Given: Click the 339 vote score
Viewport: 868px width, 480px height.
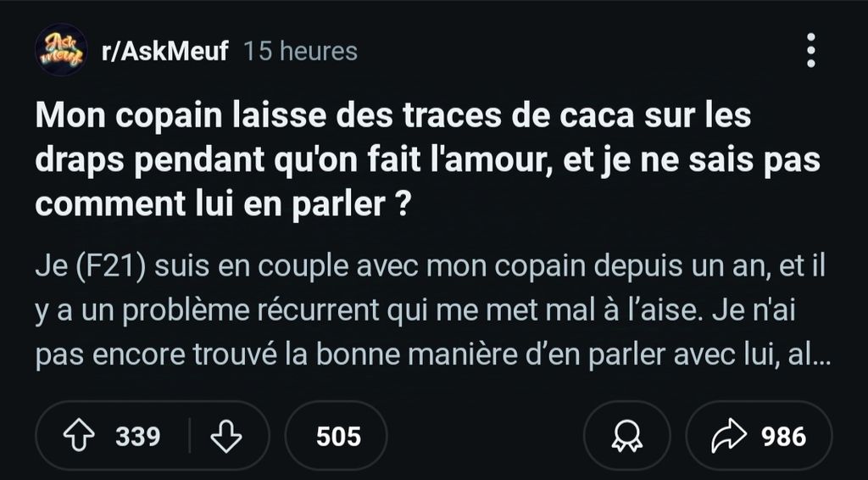Looking at the screenshot, I should (x=137, y=436).
